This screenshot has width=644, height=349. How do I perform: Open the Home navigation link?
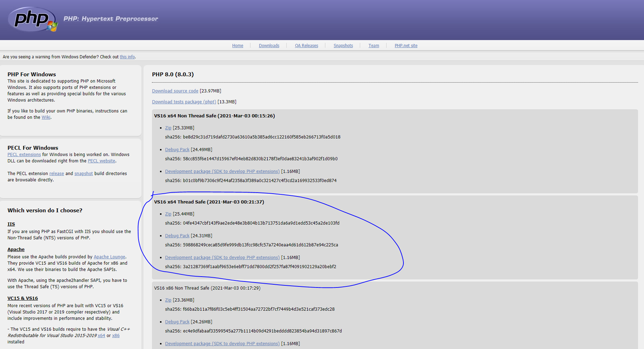pyautogui.click(x=238, y=46)
